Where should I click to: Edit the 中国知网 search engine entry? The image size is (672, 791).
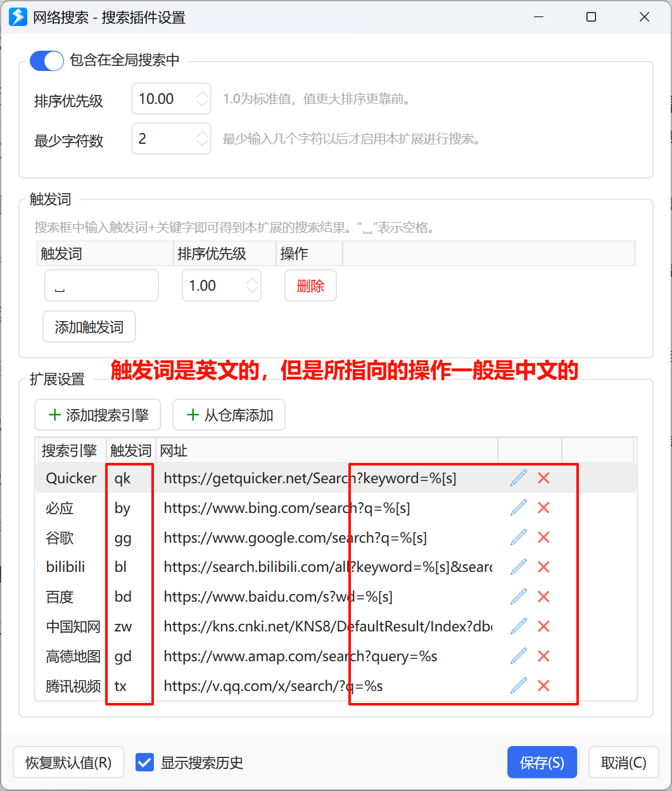(518, 626)
